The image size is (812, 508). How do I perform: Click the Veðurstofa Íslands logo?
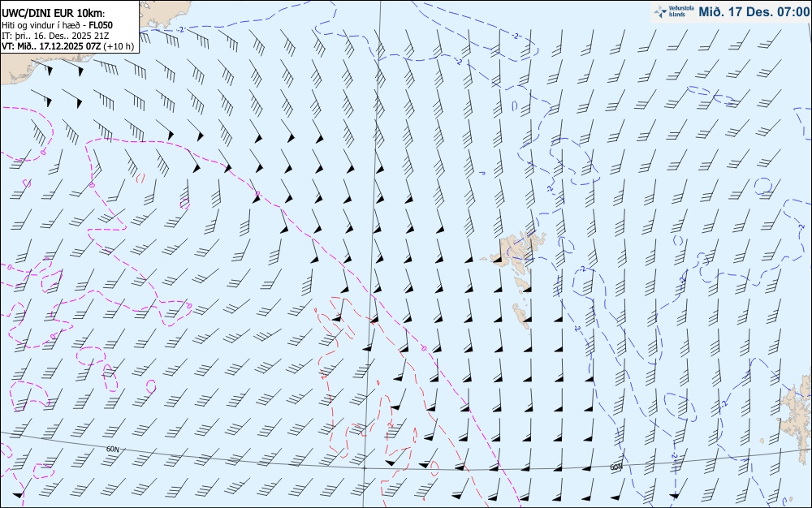[x=674, y=11]
